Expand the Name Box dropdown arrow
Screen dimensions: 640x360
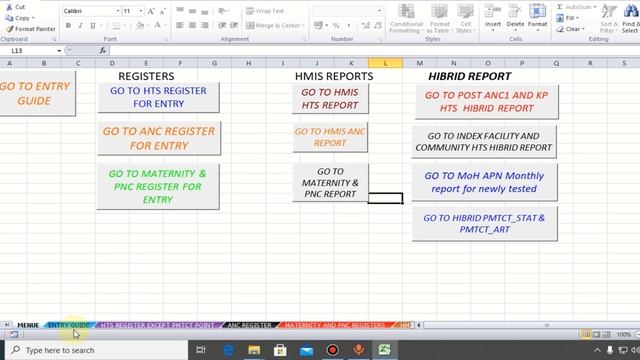click(59, 51)
